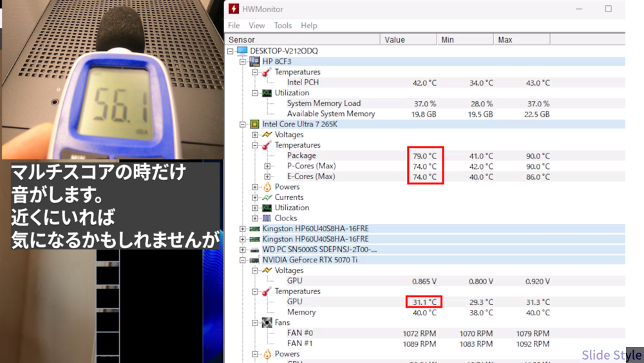Click the Max column header

tap(522, 39)
